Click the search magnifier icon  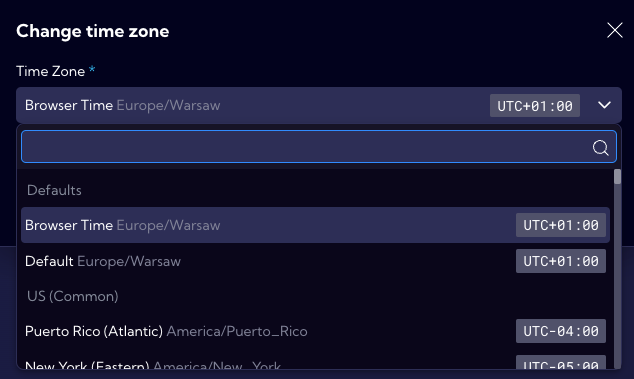(600, 147)
